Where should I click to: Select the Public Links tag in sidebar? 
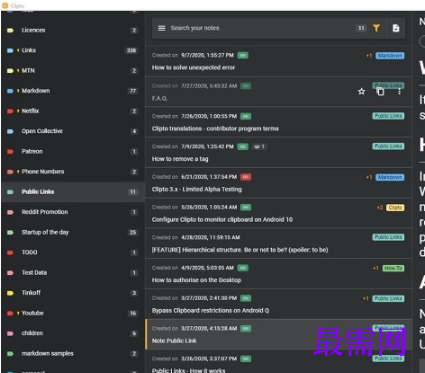73,192
